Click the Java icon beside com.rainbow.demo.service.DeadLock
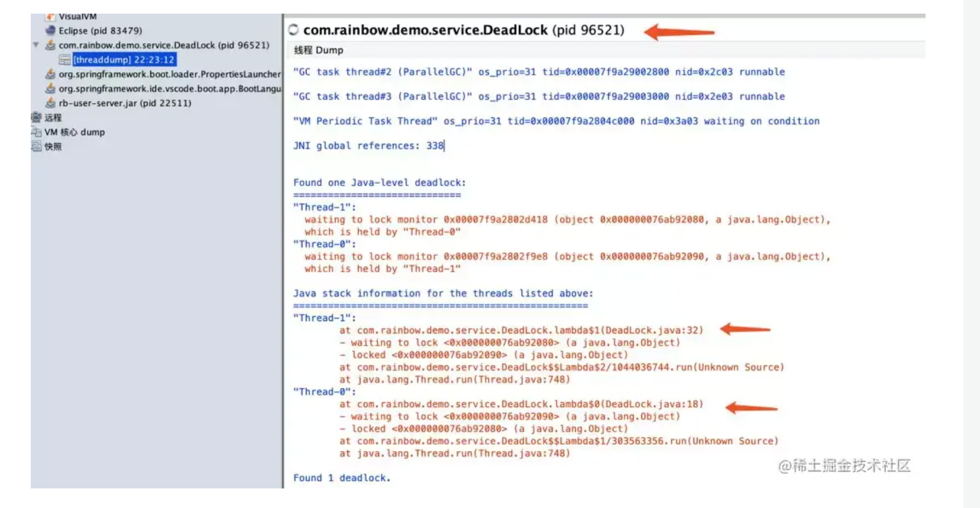 [x=50, y=45]
